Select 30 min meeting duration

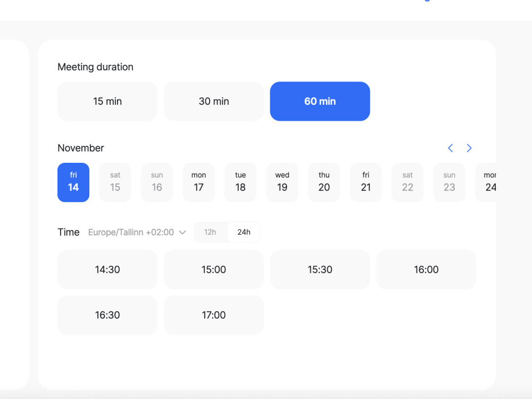(x=214, y=101)
